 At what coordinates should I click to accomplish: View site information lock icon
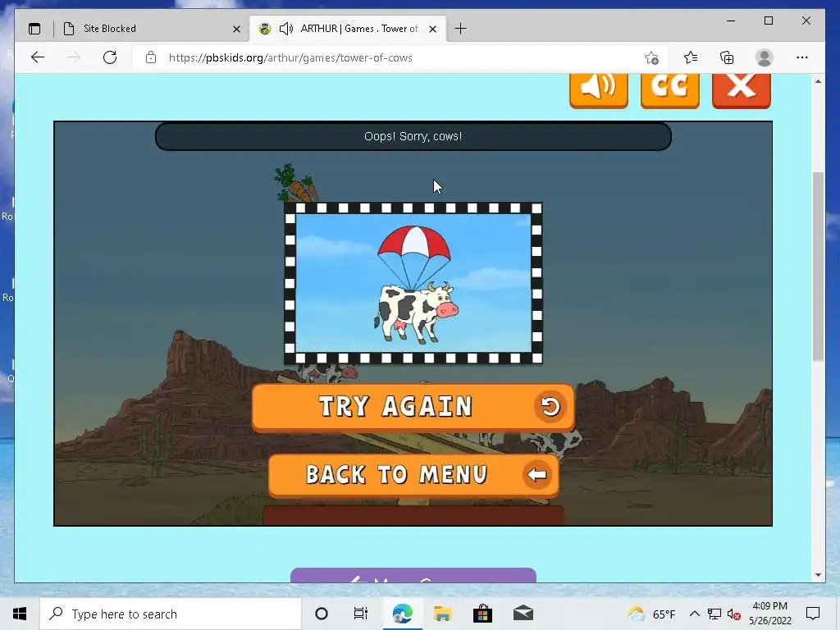coord(151,57)
